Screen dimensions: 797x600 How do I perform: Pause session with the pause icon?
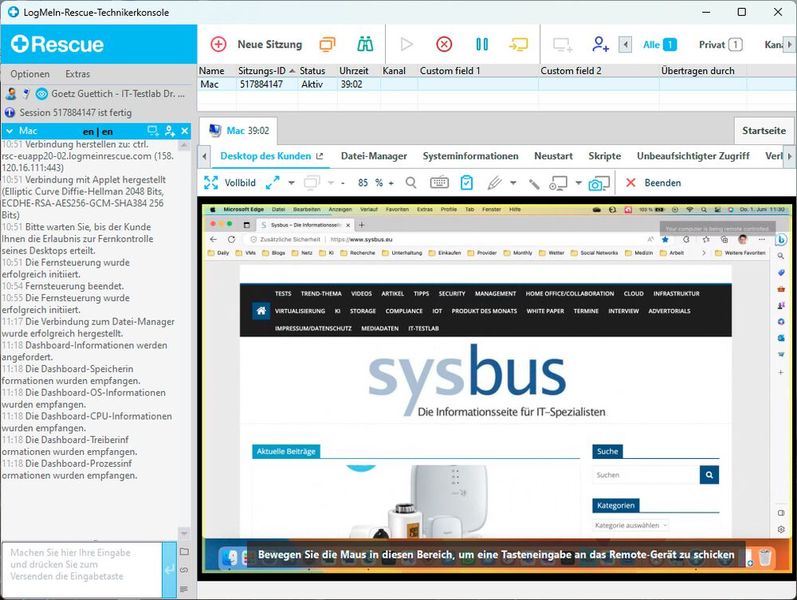pyautogui.click(x=482, y=44)
